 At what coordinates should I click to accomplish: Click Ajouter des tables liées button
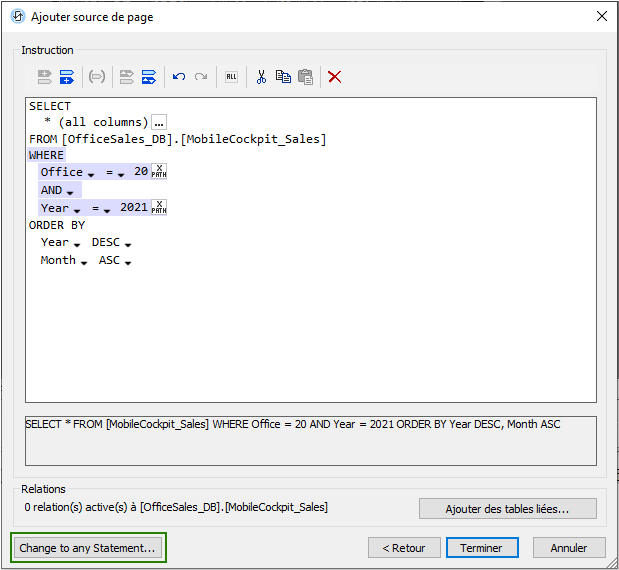(507, 509)
